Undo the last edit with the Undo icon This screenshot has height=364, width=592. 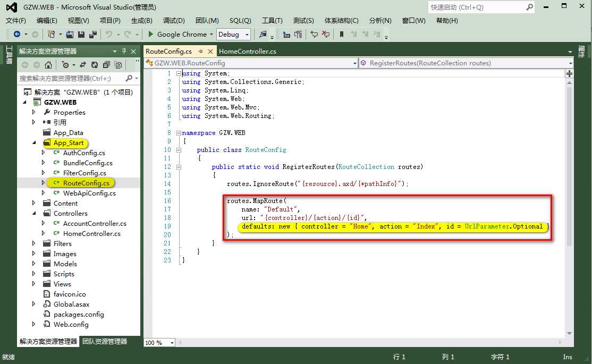coord(109,35)
